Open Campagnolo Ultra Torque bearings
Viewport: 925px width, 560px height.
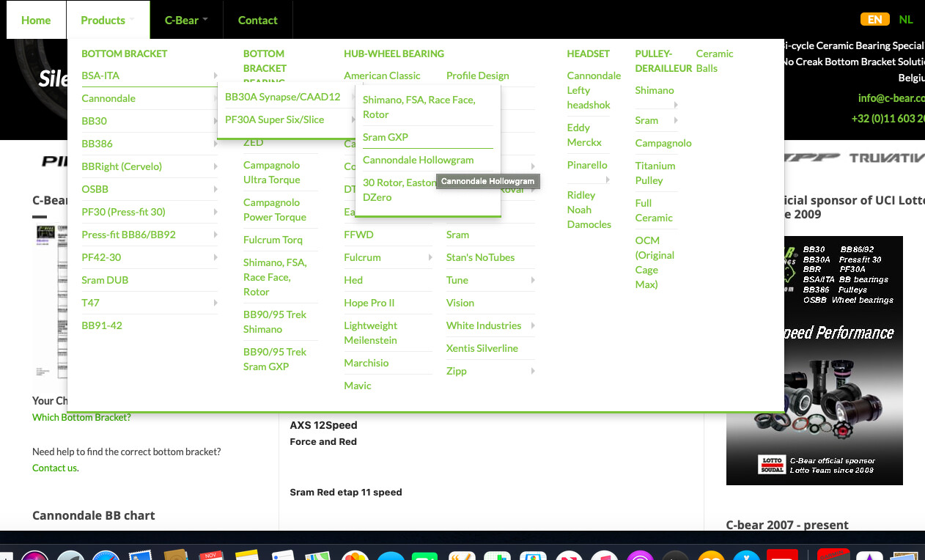[272, 172]
